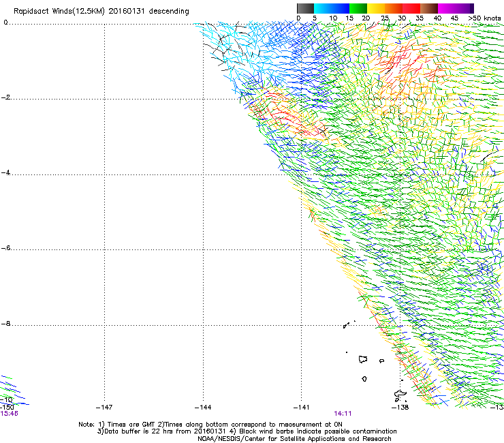
Task: Click the Rapidscat Winds title text
Action: pos(101,12)
